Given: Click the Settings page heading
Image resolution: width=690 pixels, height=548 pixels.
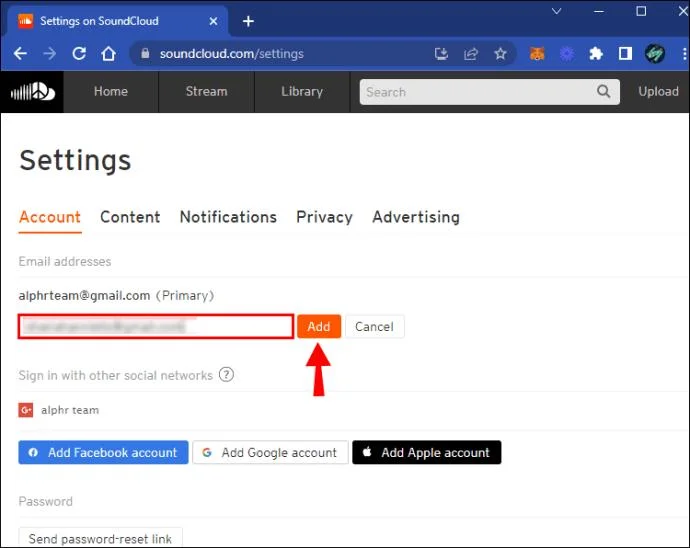Looking at the screenshot, I should coord(75,160).
